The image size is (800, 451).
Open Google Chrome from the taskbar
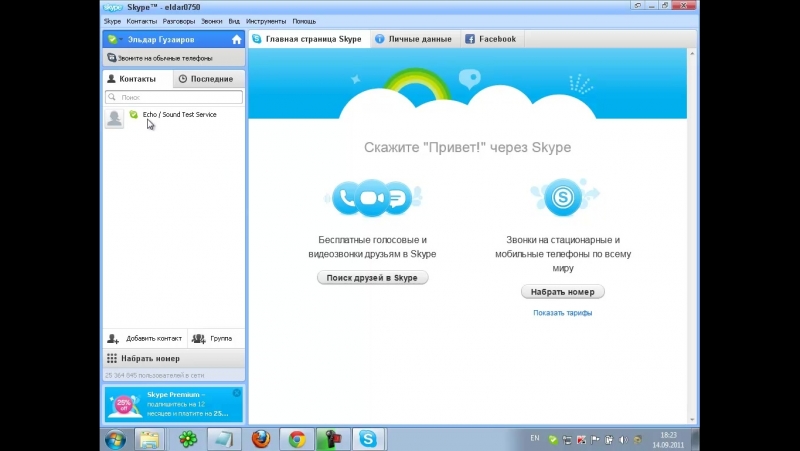(x=297, y=439)
